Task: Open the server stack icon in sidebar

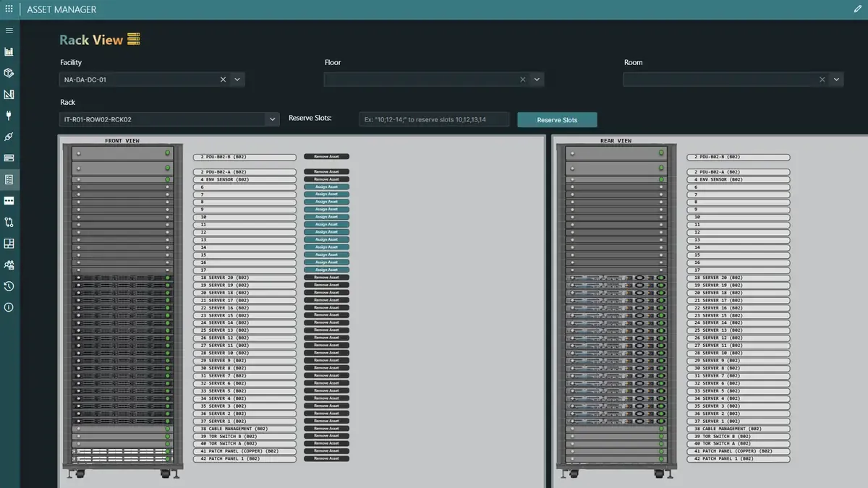Action: pos(9,158)
